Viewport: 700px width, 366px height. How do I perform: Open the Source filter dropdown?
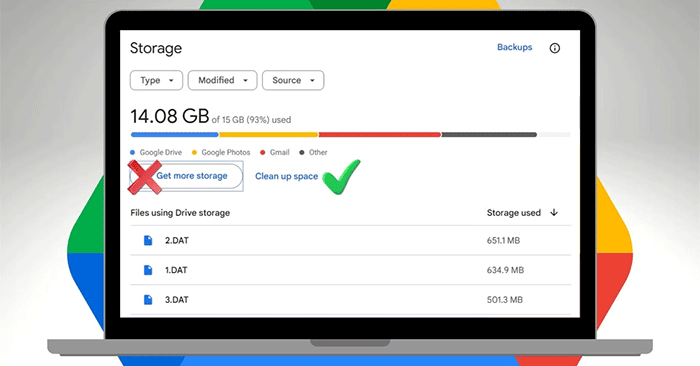(x=293, y=80)
